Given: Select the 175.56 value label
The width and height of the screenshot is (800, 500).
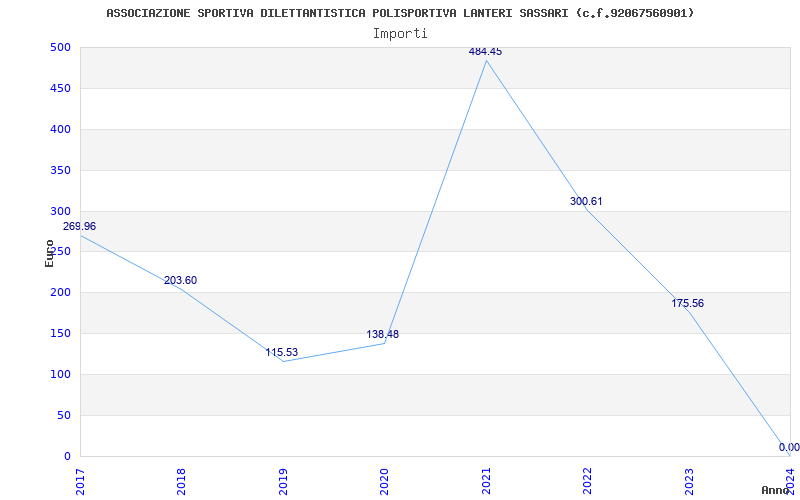Looking at the screenshot, I should tap(687, 304).
